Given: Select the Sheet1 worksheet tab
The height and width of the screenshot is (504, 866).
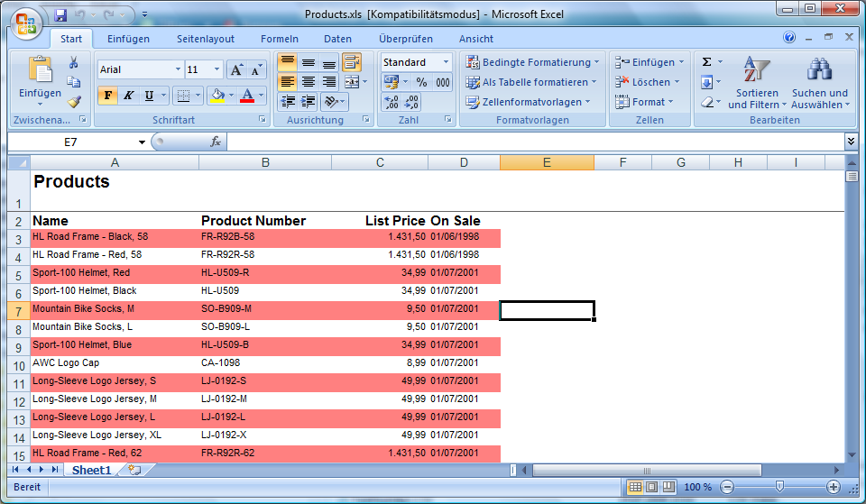Looking at the screenshot, I should 91,470.
